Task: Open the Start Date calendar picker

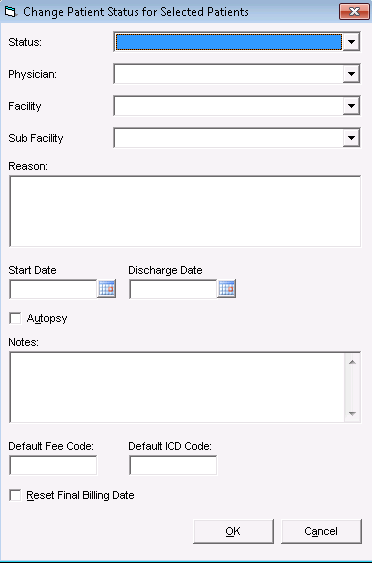Action: [x=107, y=289]
